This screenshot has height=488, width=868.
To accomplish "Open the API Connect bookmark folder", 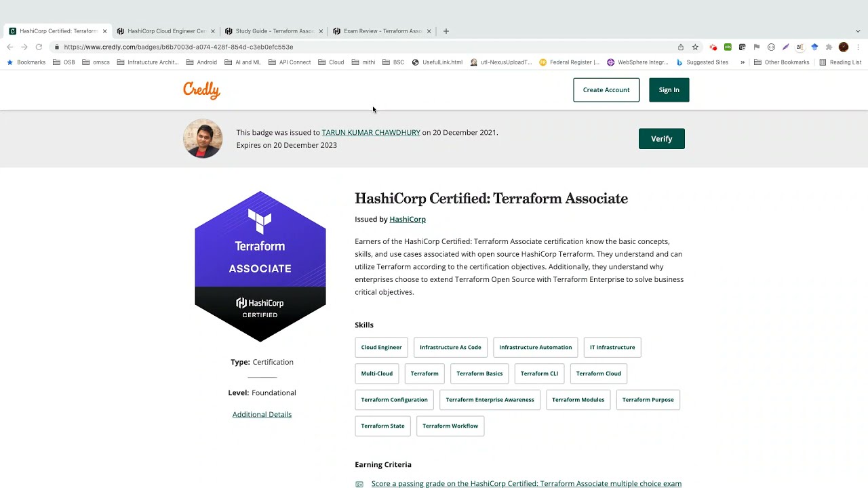I will (290, 62).
